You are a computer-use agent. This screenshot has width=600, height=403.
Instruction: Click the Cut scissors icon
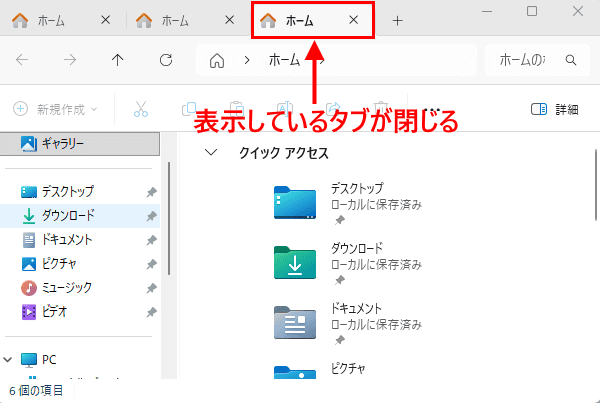pos(141,109)
